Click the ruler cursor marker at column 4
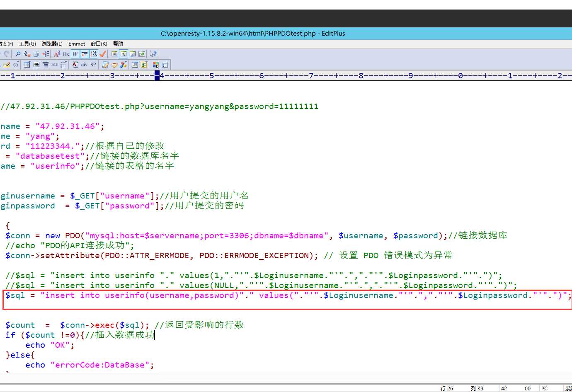 157,75
